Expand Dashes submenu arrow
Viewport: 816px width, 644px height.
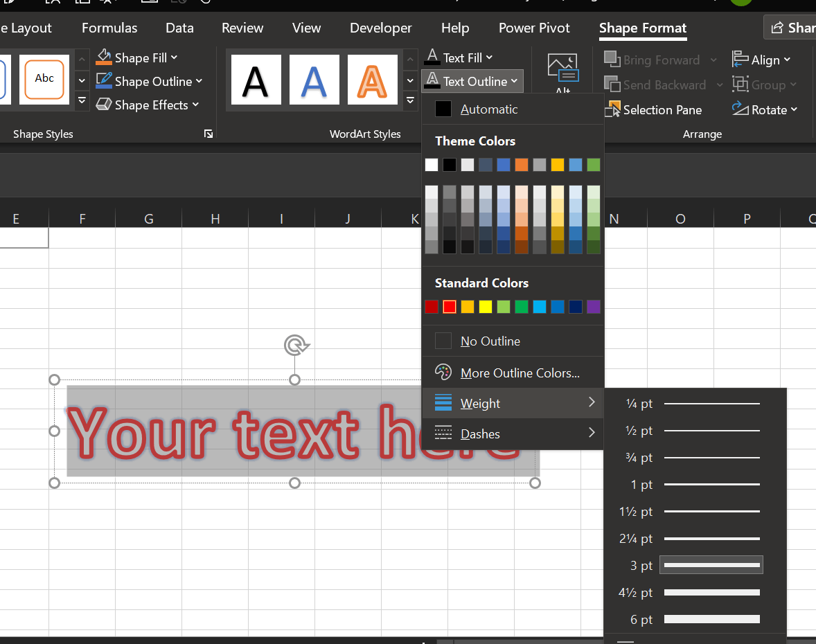pyautogui.click(x=591, y=432)
